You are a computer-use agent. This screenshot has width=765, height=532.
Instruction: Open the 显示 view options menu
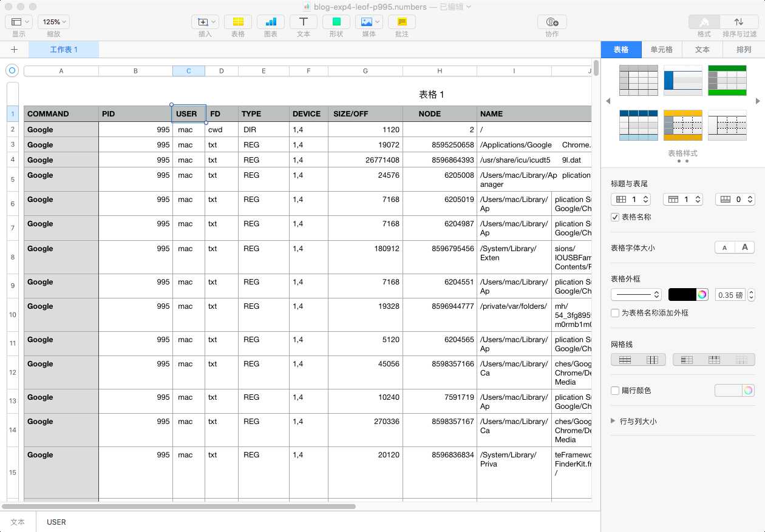(19, 22)
